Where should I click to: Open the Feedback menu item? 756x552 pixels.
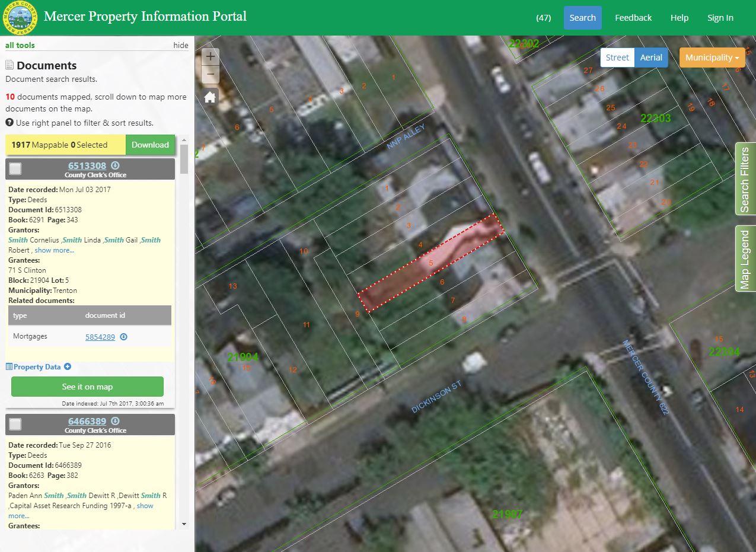633,18
